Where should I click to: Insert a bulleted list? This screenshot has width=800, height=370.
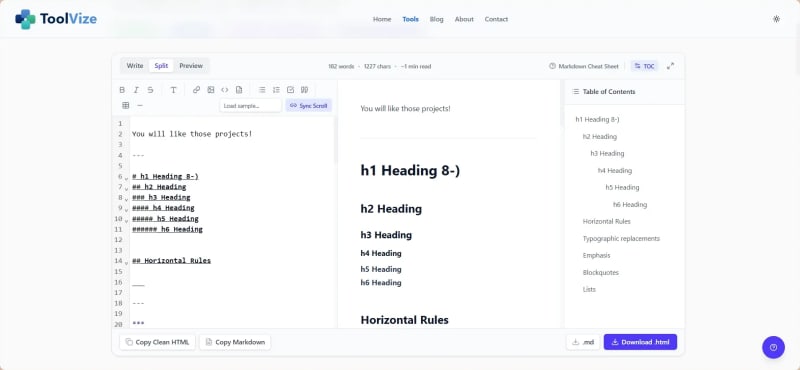(x=262, y=90)
